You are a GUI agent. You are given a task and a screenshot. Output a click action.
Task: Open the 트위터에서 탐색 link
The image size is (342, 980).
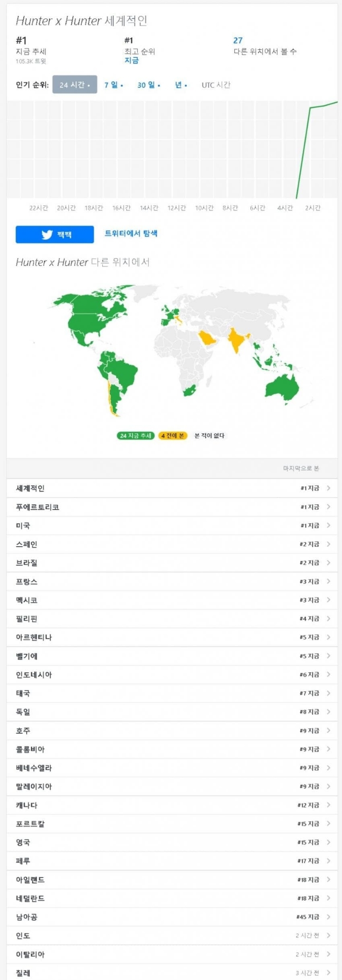click(x=131, y=233)
